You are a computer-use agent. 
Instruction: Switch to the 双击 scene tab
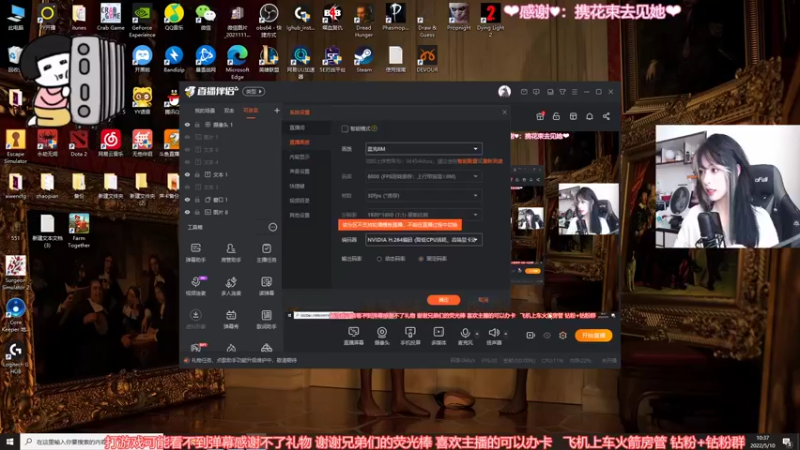click(229, 110)
